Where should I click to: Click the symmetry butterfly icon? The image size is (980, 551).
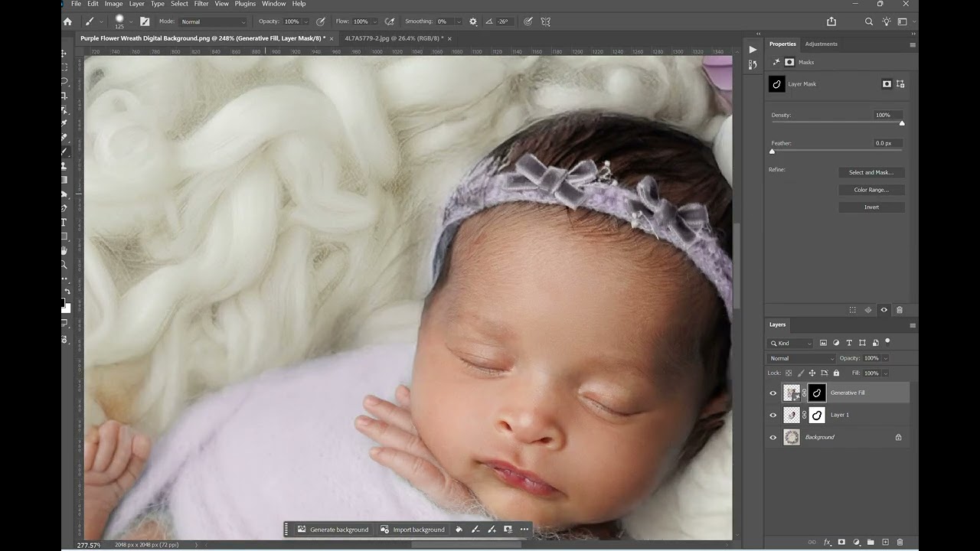tap(546, 21)
